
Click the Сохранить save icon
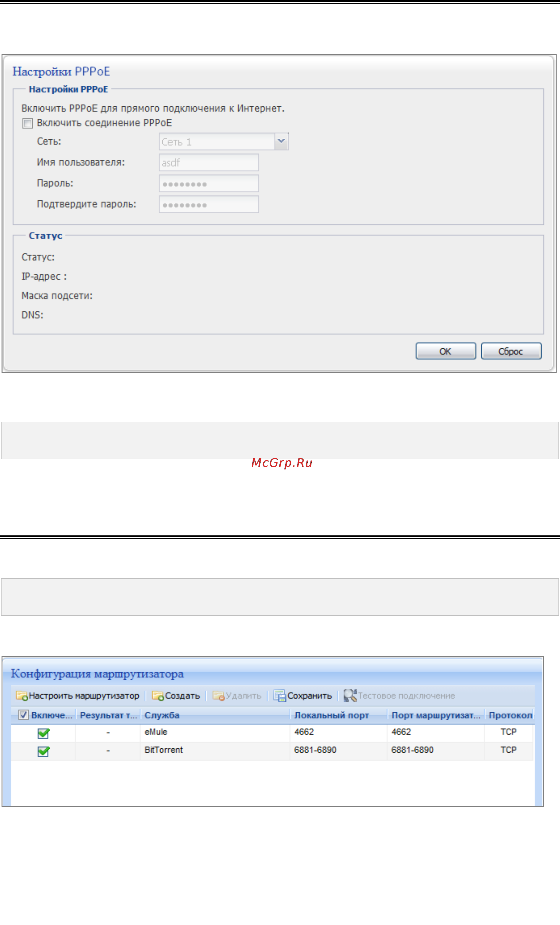point(280,696)
